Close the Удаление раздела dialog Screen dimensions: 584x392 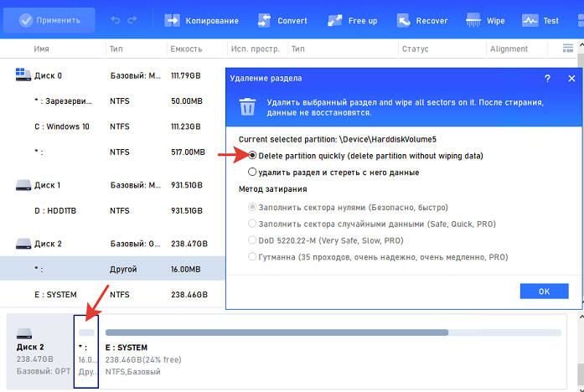(x=571, y=79)
